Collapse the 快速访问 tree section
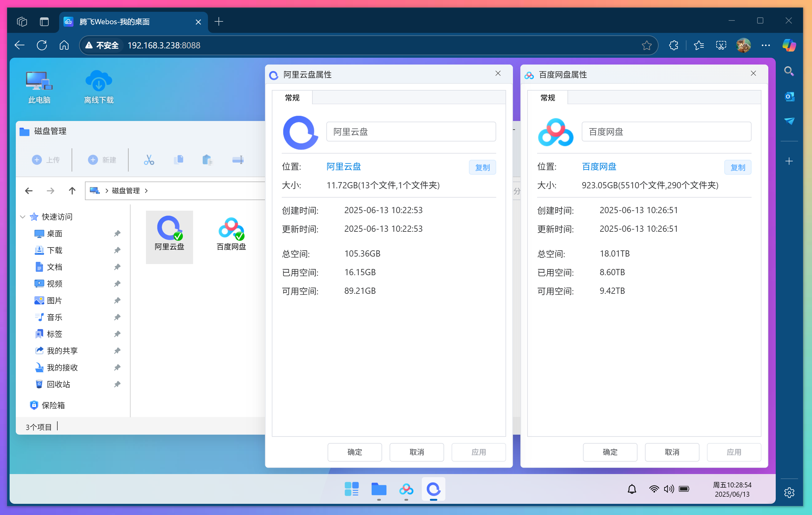The image size is (812, 515). point(22,217)
